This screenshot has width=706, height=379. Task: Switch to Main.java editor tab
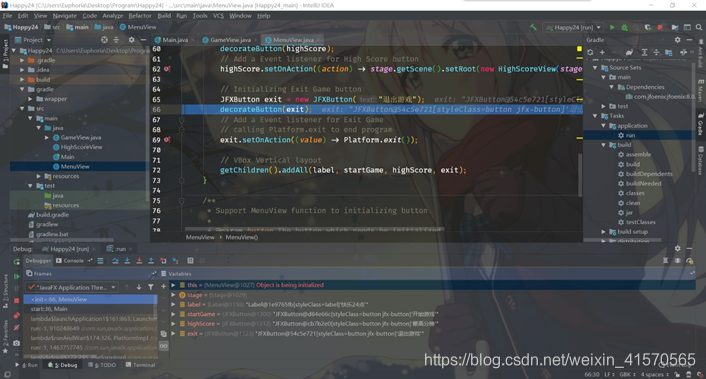pyautogui.click(x=175, y=40)
